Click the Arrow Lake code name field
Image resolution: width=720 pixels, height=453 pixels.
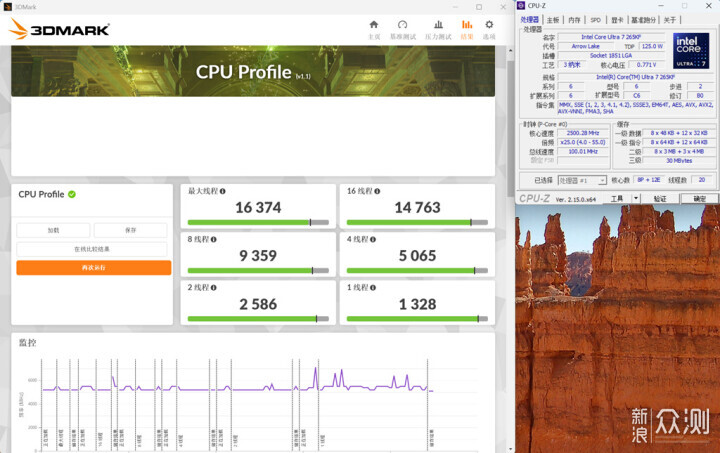tap(585, 46)
